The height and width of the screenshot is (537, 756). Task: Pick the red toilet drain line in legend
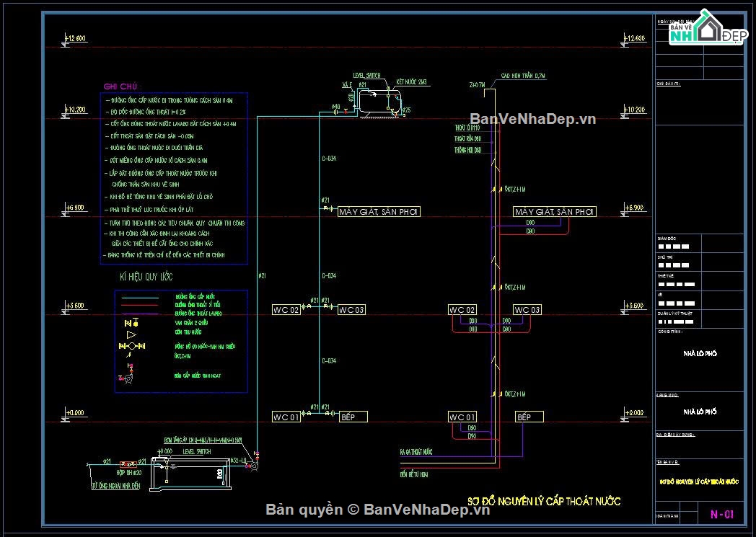[139, 306]
